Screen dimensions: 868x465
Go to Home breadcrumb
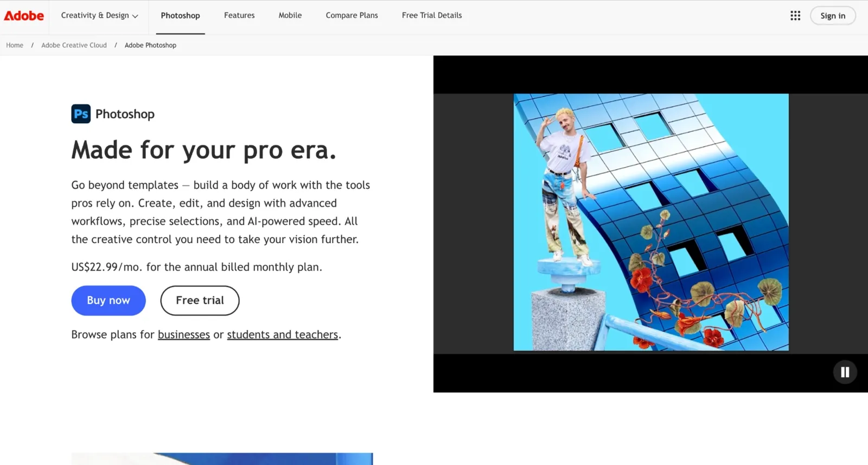(15, 46)
